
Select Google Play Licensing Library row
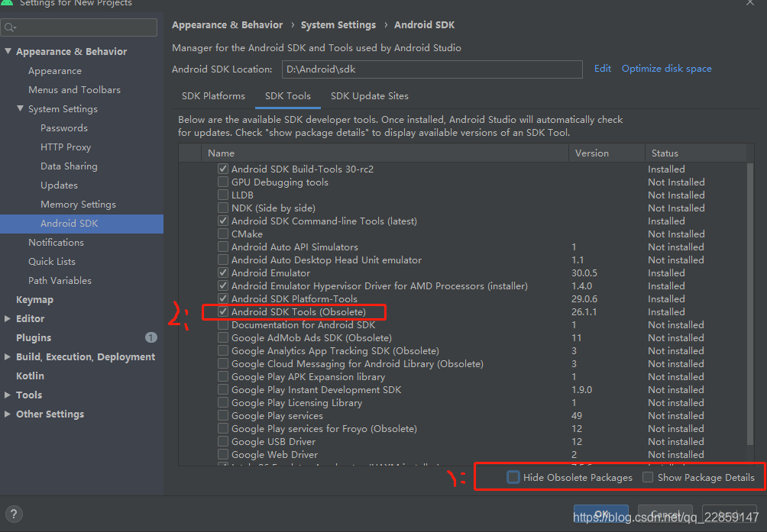tap(463, 402)
